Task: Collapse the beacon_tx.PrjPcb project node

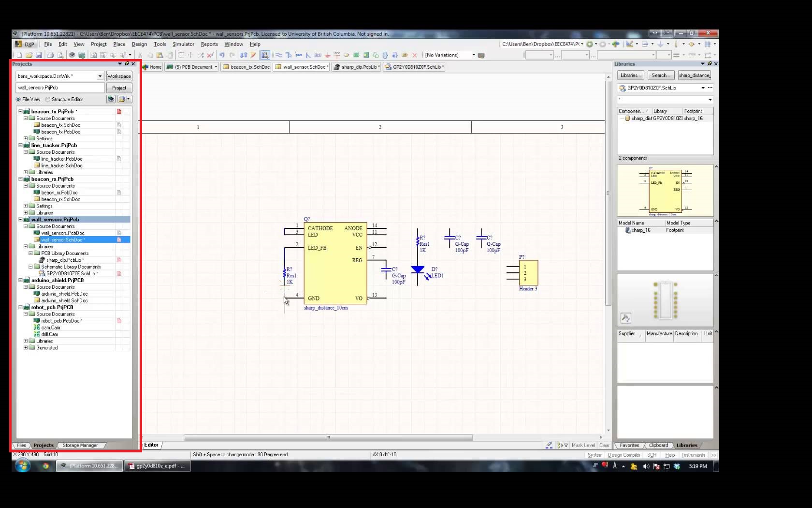Action: (20, 111)
